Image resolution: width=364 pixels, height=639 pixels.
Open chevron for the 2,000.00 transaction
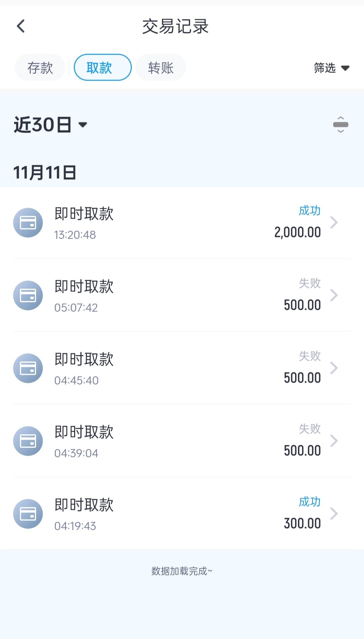pyautogui.click(x=334, y=223)
